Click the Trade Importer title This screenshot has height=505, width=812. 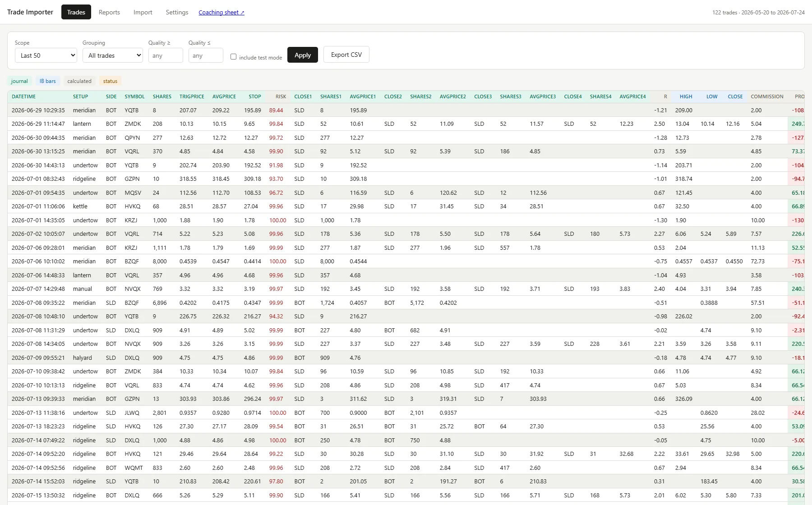point(30,12)
